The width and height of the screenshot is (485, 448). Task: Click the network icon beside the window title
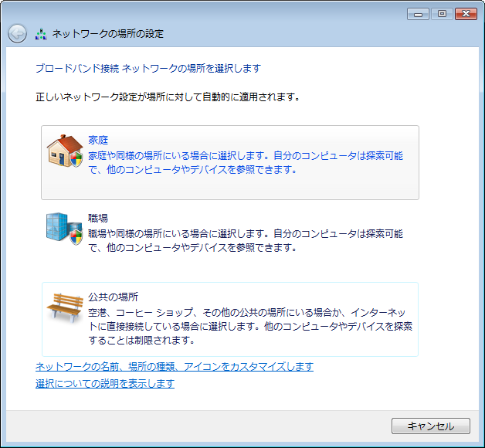(41, 34)
